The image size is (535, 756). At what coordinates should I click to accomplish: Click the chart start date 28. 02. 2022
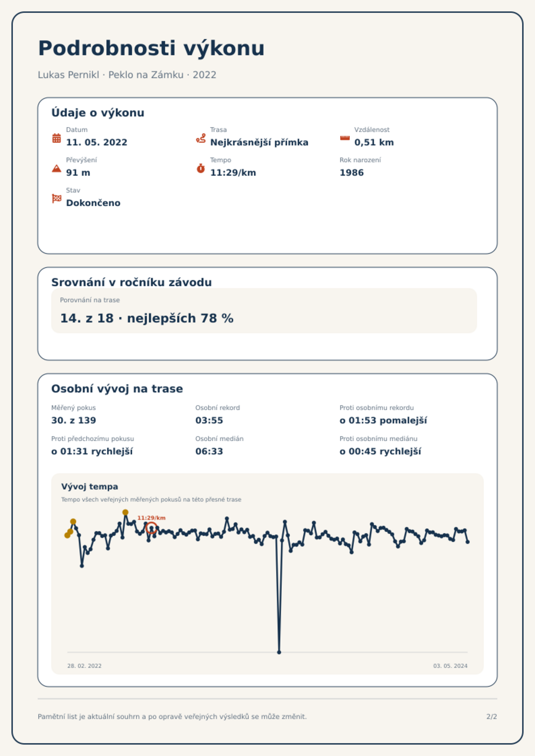point(84,666)
